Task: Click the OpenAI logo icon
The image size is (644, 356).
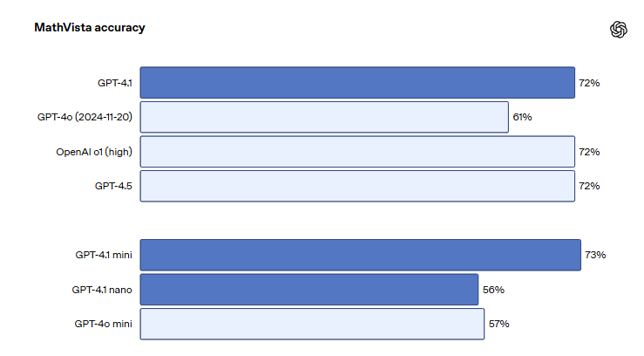Action: click(618, 30)
